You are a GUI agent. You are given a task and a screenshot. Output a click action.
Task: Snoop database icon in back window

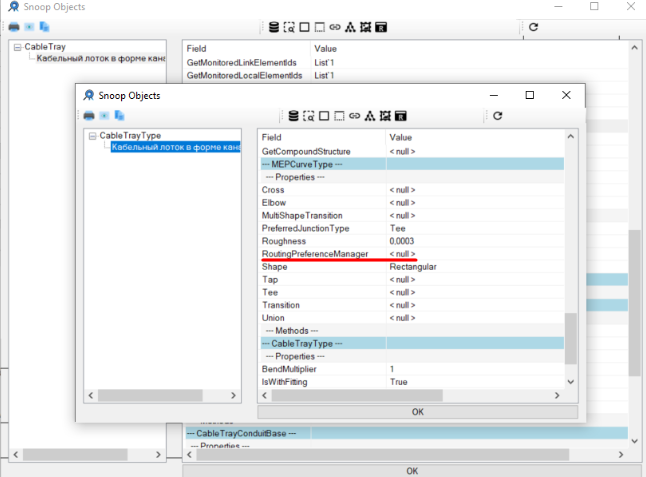pyautogui.click(x=274, y=27)
